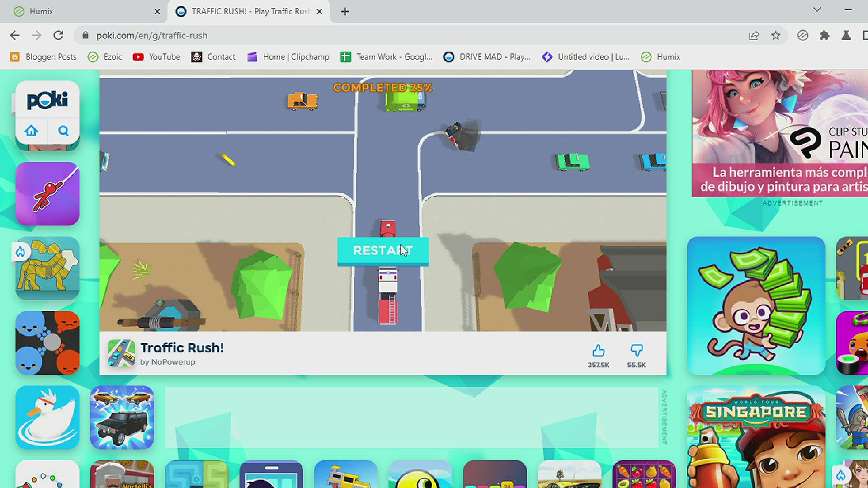Click the browser back arrow

pyautogui.click(x=15, y=35)
